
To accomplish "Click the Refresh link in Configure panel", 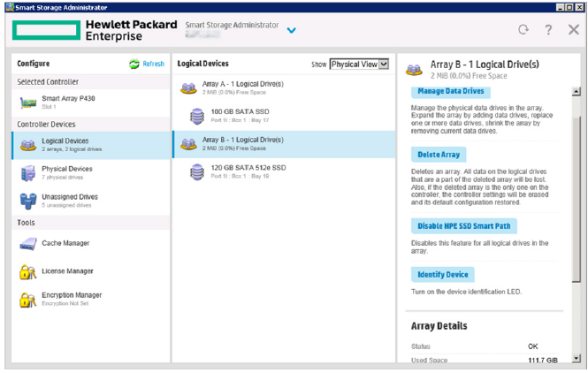I will (153, 64).
